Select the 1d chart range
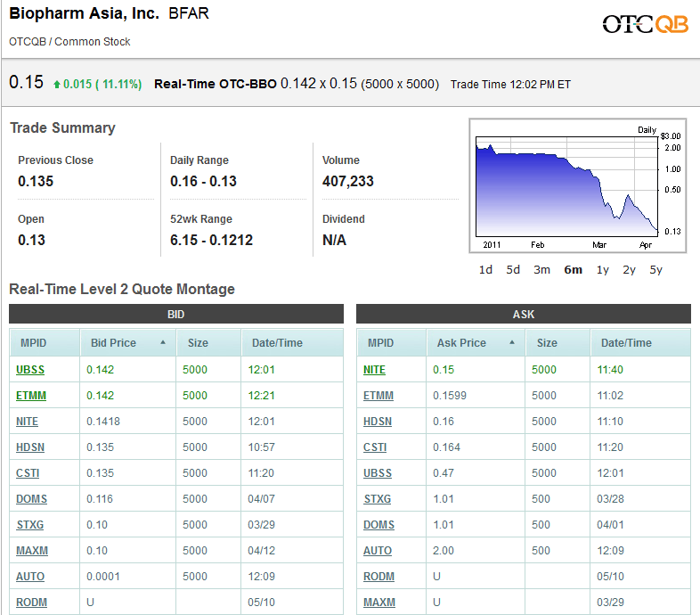Viewport: 700px width, 615px height. click(485, 270)
